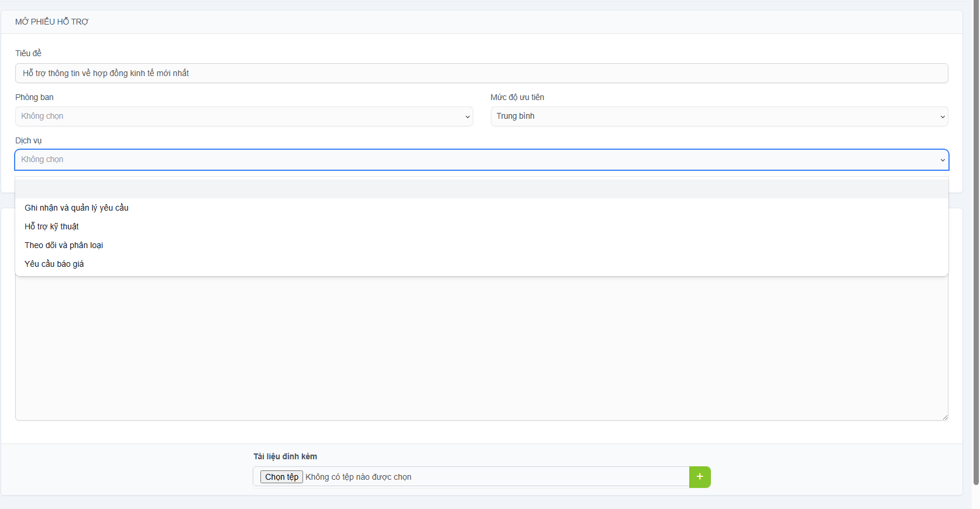Screen dimensions: 980x509
Task: Click the green plus add-attachment button
Action: tap(700, 477)
